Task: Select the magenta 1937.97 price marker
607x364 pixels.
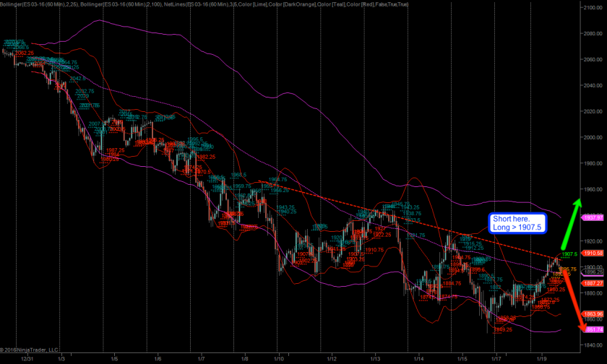Action: point(593,218)
